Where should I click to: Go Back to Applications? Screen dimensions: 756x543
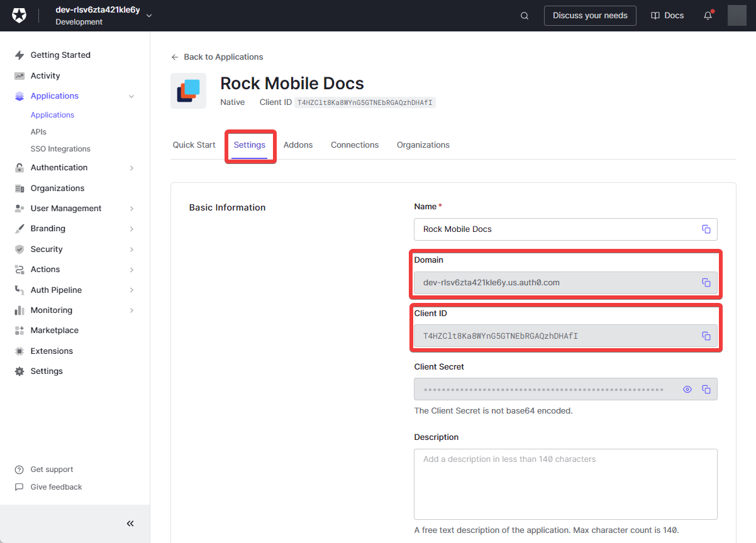tap(217, 57)
